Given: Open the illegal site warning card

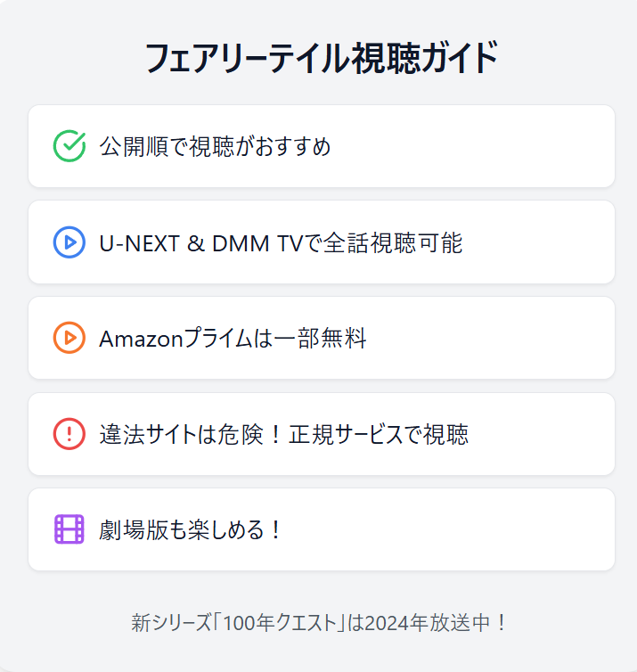Looking at the screenshot, I should pyautogui.click(x=322, y=434).
